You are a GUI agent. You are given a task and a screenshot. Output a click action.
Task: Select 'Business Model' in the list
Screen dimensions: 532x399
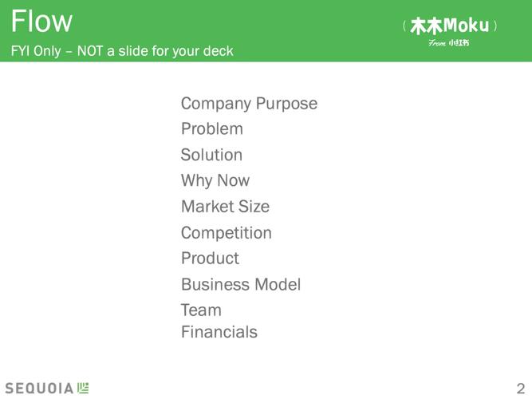point(241,285)
